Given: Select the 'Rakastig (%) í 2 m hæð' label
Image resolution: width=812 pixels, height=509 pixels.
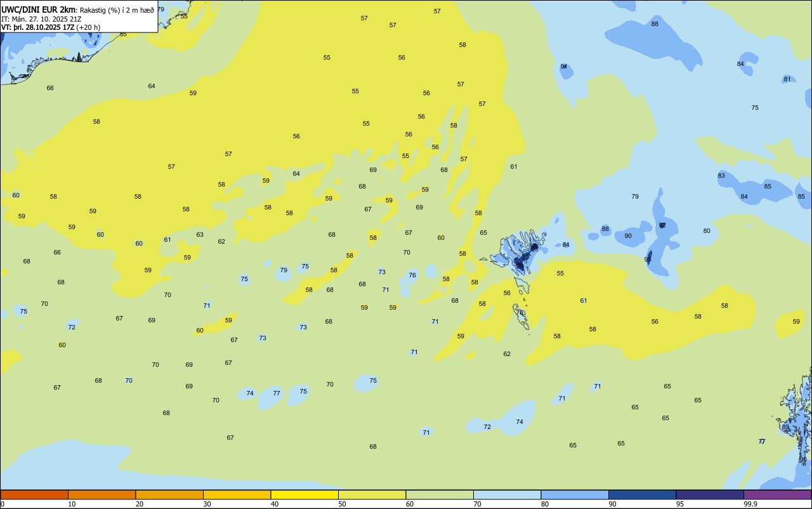Looking at the screenshot, I should point(117,10).
